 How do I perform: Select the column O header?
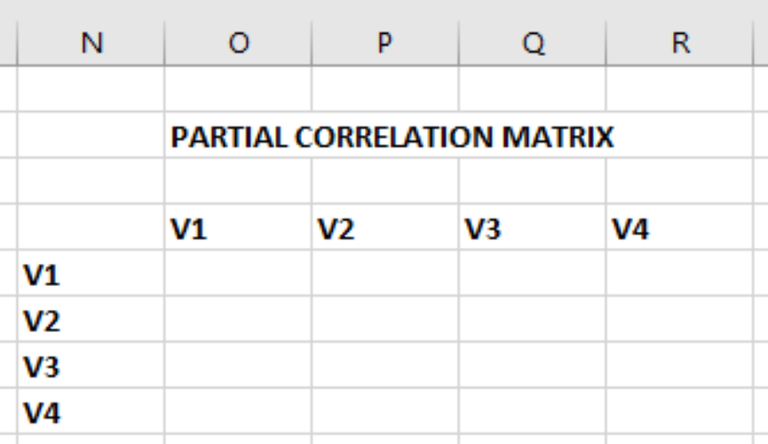coord(238,44)
